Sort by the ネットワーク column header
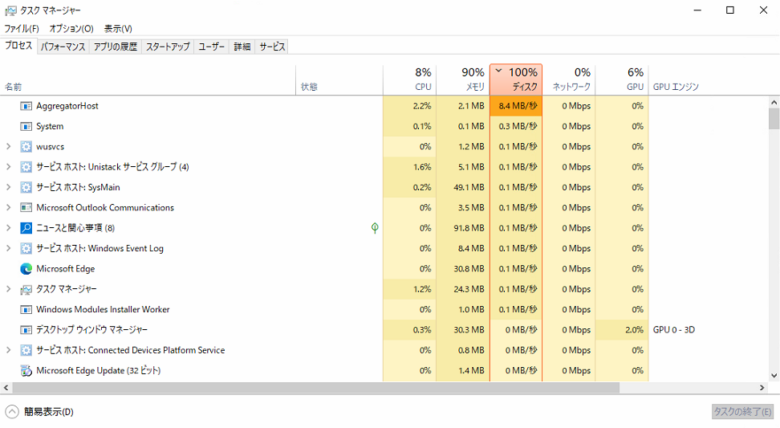The height and width of the screenshot is (428, 780). point(569,79)
